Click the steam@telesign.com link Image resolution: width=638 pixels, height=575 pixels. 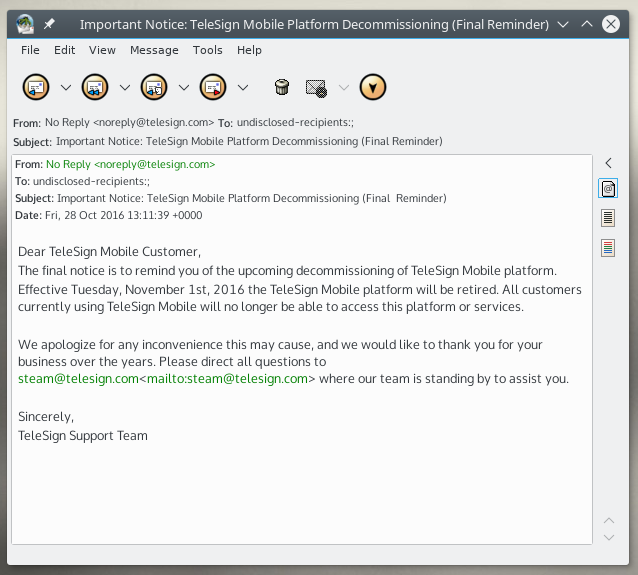tap(79, 379)
